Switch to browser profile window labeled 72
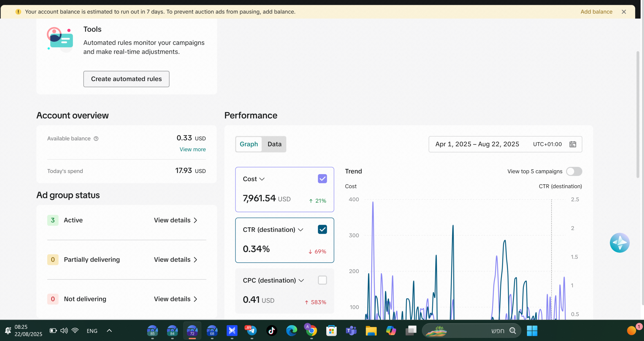This screenshot has height=341, width=644. 192,331
